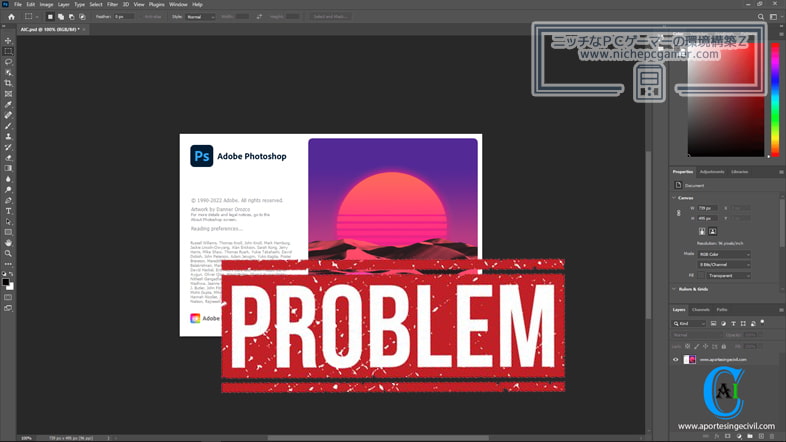Click the Home icon in options bar

point(11,17)
